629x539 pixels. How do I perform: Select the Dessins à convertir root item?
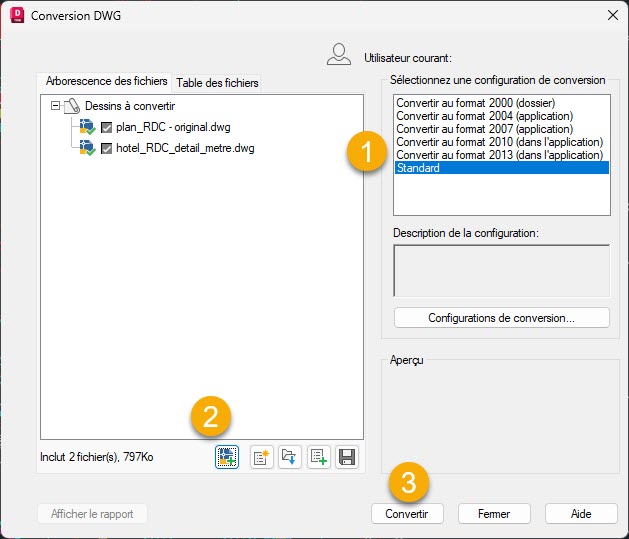click(x=130, y=105)
